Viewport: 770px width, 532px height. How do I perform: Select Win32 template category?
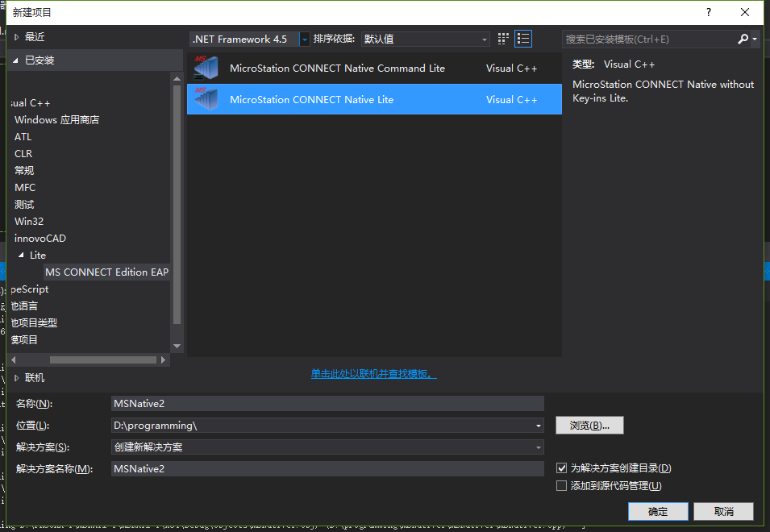click(x=29, y=222)
